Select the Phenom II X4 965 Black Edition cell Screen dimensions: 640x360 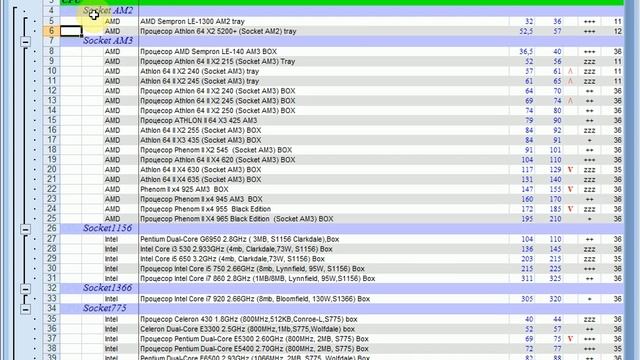click(x=324, y=219)
